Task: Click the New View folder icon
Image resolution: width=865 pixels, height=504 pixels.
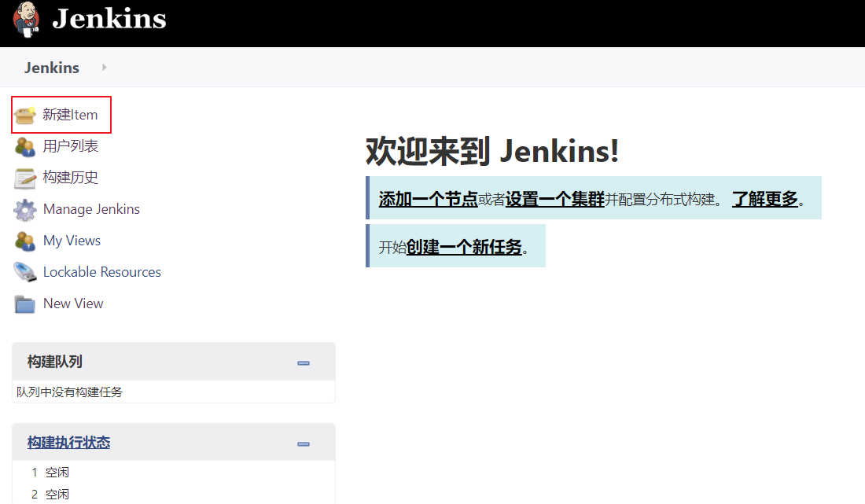Action: (x=25, y=304)
